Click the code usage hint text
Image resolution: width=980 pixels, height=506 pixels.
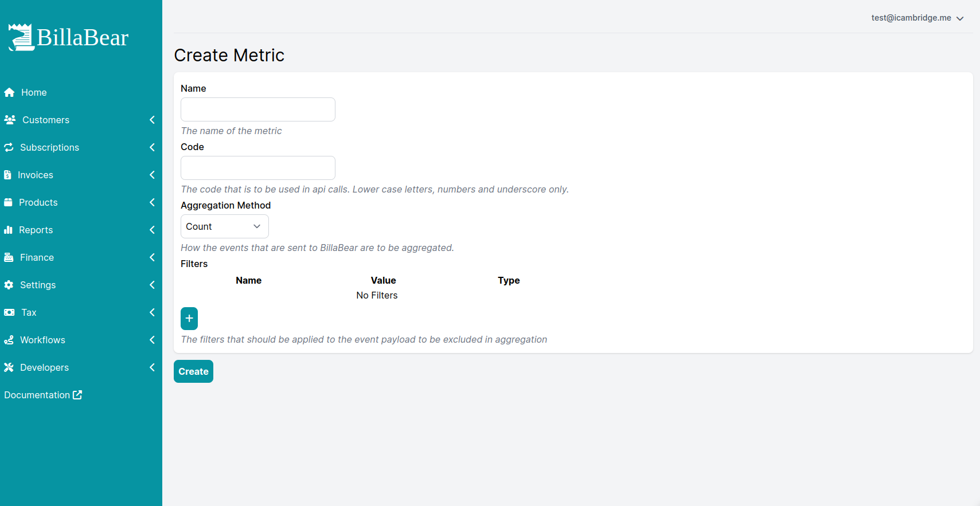click(374, 189)
